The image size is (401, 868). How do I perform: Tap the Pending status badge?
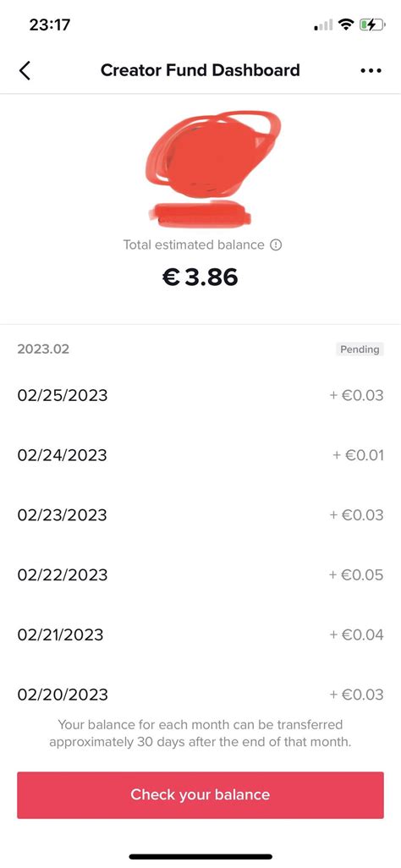[360, 349]
